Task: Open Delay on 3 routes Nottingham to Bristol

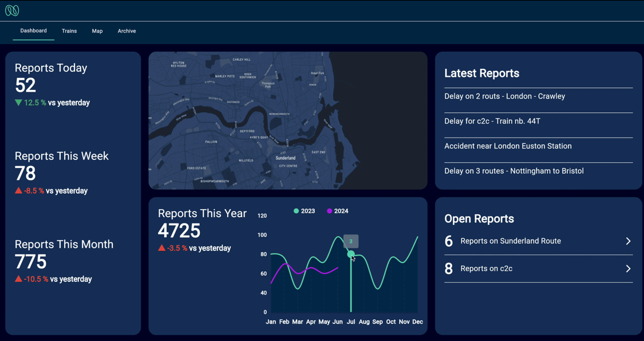Action: pyautogui.click(x=513, y=171)
